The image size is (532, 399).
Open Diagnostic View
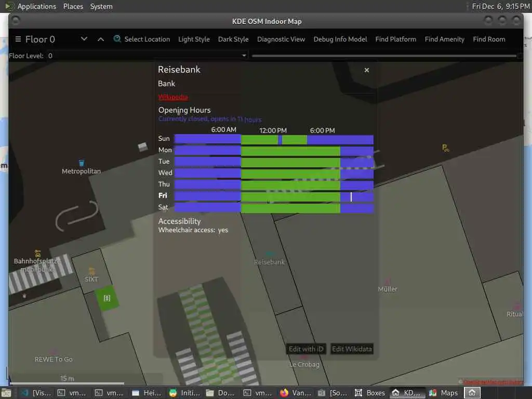coord(281,39)
